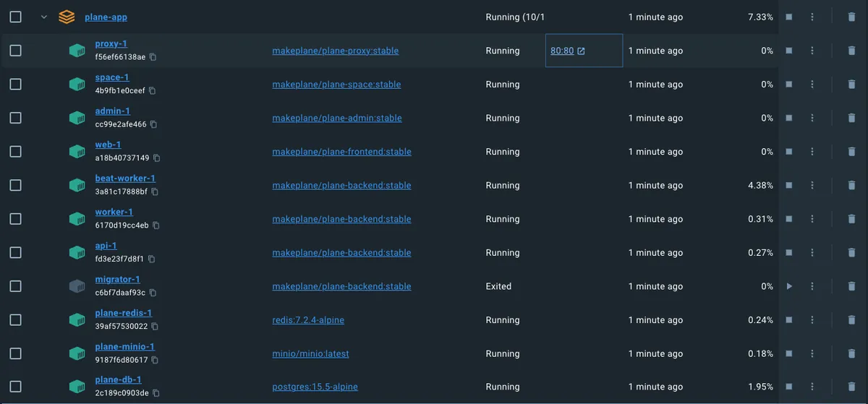Delete the web-1 container
Image resolution: width=868 pixels, height=404 pixels.
coord(851,152)
